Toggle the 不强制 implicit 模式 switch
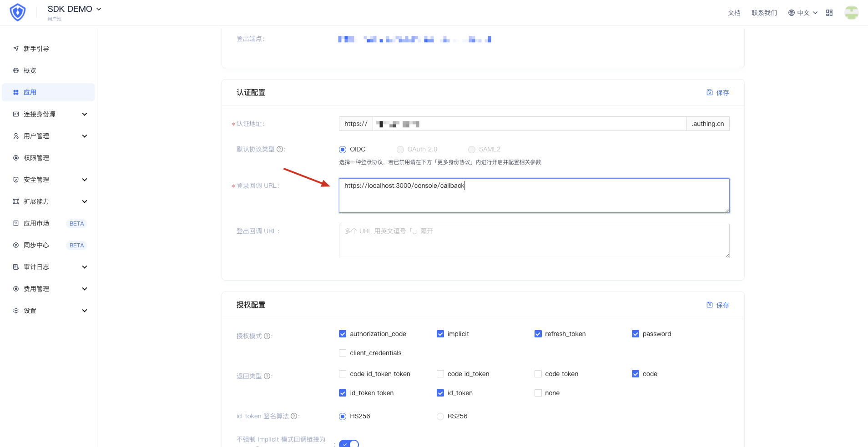This screenshot has height=447, width=868. coord(349,444)
